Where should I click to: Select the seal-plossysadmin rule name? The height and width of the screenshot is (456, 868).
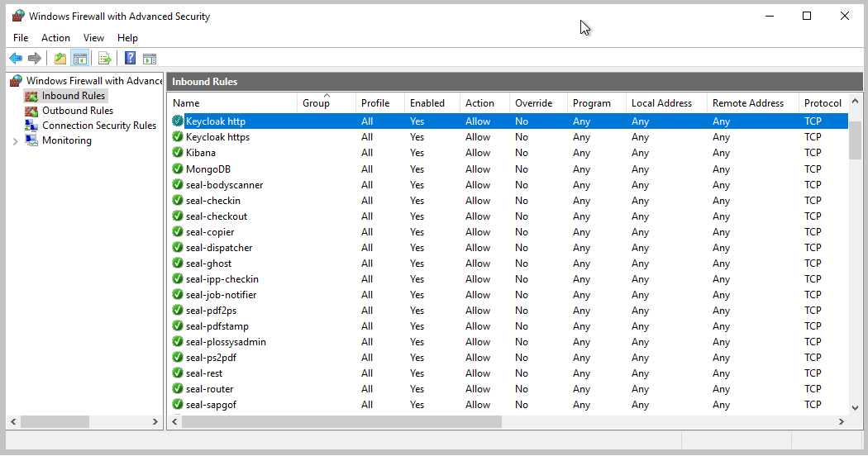[x=226, y=341]
